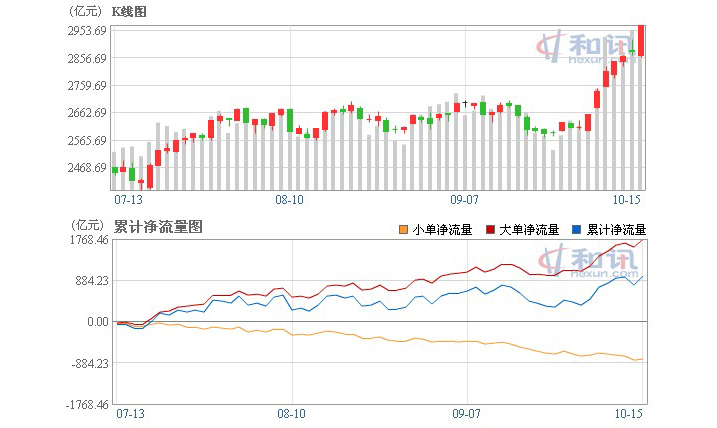Image resolution: width=717 pixels, height=428 pixels.
Task: Click the 2662.69 y-axis value
Action: coord(87,113)
